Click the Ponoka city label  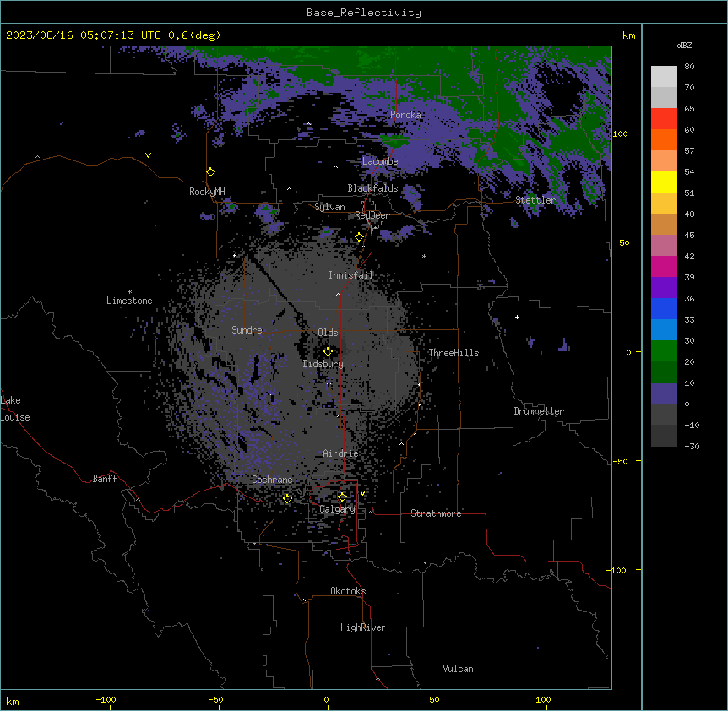(x=405, y=115)
